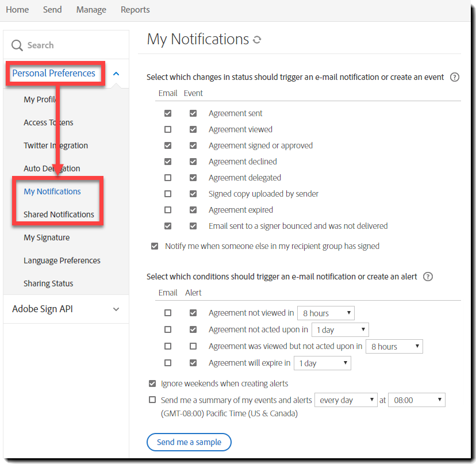Open the every day summary frequency dropdown
This screenshot has width=476, height=464.
[x=346, y=400]
